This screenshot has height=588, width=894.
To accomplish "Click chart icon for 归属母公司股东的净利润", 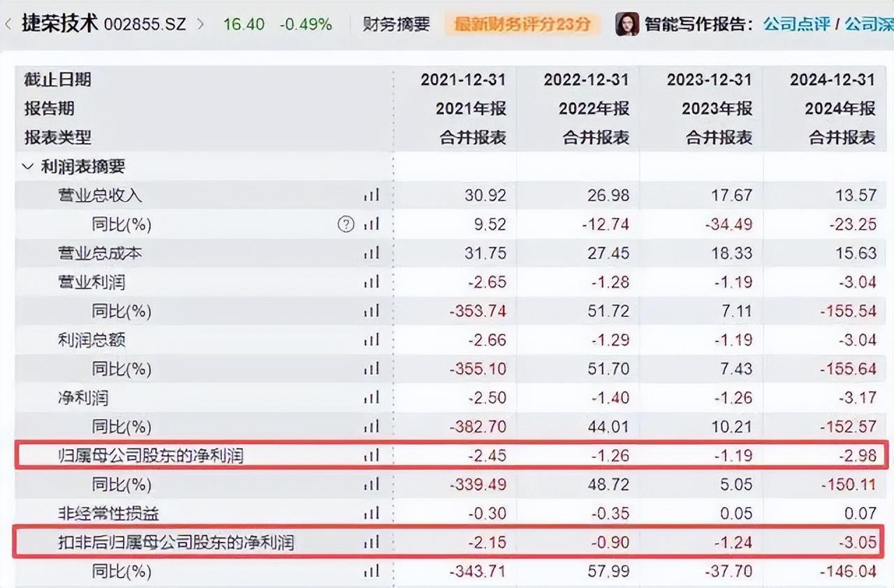I will 372,456.
